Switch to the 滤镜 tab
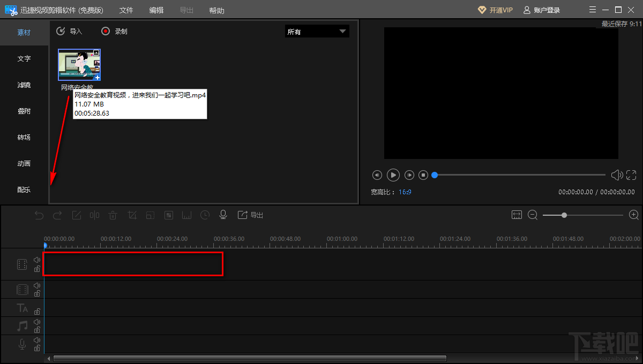Image resolution: width=643 pixels, height=364 pixels. [x=24, y=85]
